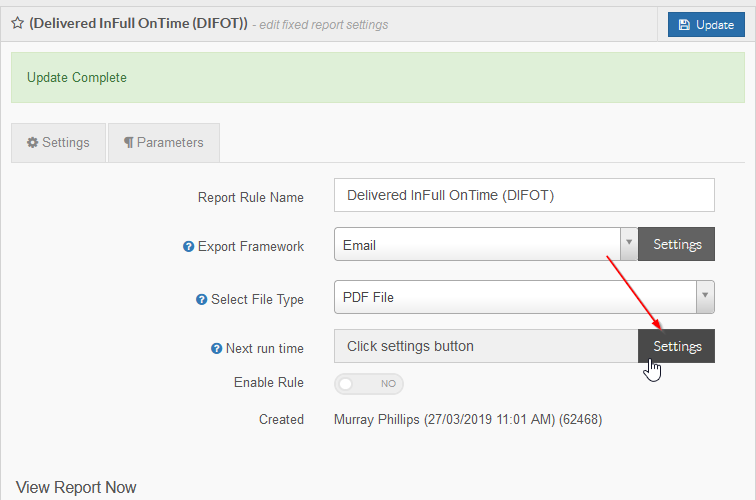Open Settings for Export Framework

point(676,244)
